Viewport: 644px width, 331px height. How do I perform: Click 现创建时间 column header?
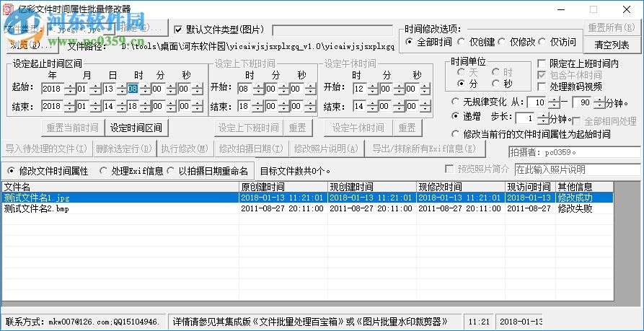(x=372, y=187)
